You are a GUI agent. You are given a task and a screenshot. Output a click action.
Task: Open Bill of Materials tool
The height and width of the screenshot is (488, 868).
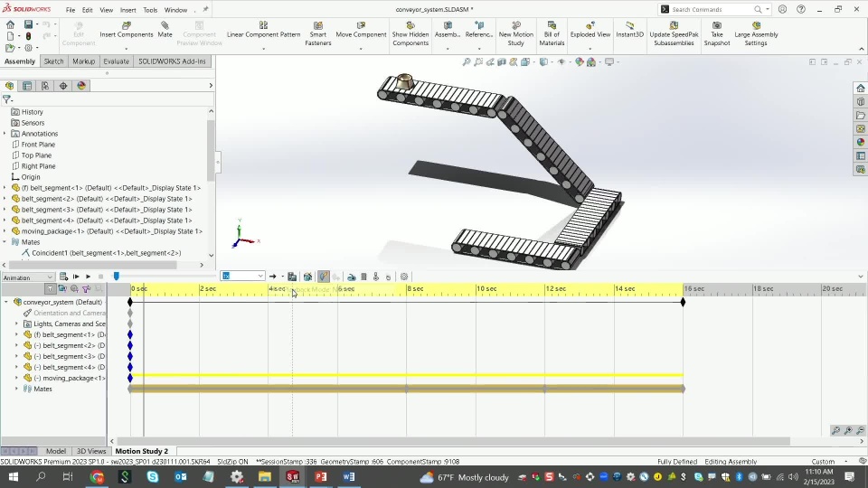click(x=552, y=33)
